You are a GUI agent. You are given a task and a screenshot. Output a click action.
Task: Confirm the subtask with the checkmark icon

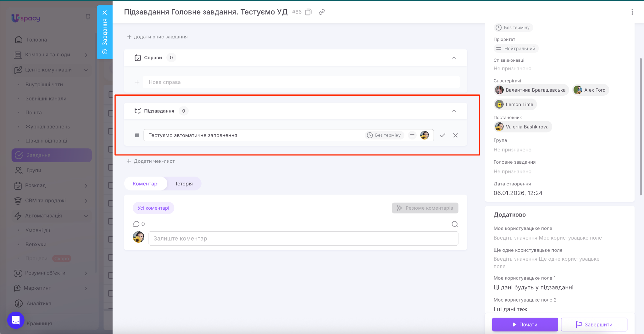442,135
